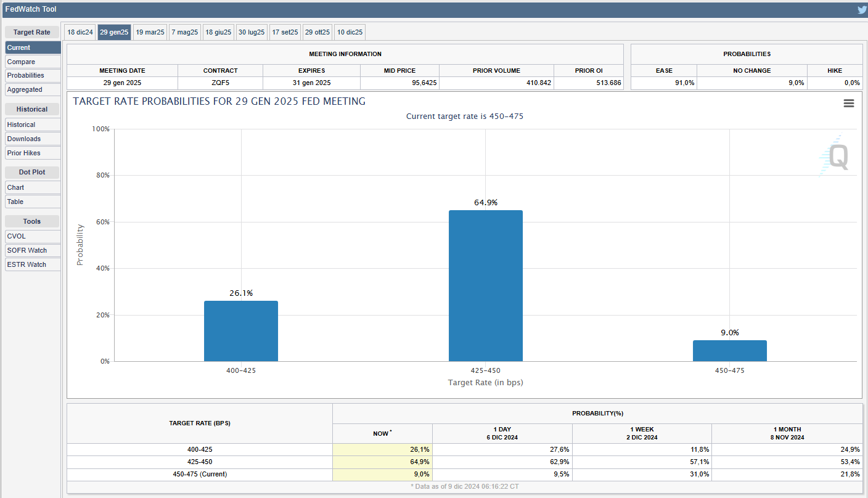Click the Twitter bird icon
This screenshot has width=868, height=498.
[862, 10]
